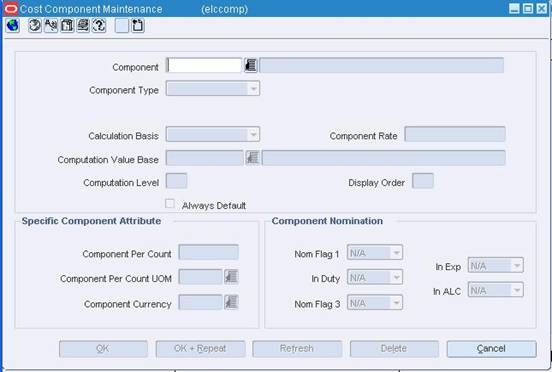Open help with the question mark icon
Screen dimensions: 552x372
click(x=99, y=26)
